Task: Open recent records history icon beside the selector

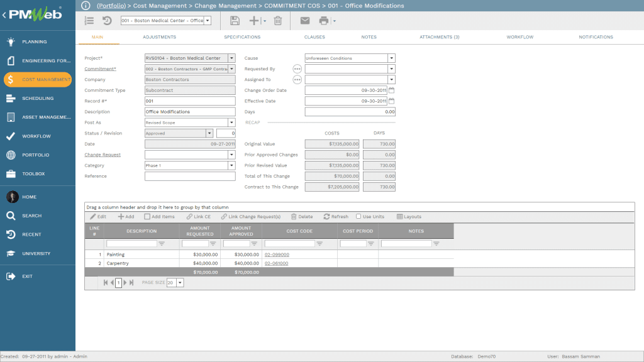Action: point(106,20)
